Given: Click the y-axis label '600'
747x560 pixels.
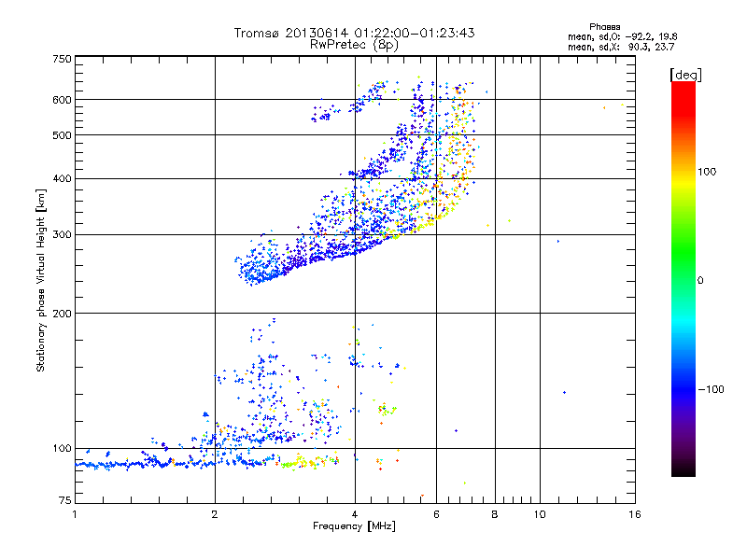Looking at the screenshot, I should coord(62,100).
